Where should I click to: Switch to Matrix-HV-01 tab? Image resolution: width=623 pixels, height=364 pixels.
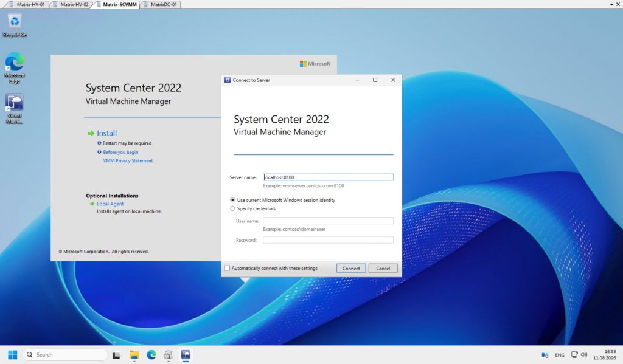pyautogui.click(x=27, y=4)
